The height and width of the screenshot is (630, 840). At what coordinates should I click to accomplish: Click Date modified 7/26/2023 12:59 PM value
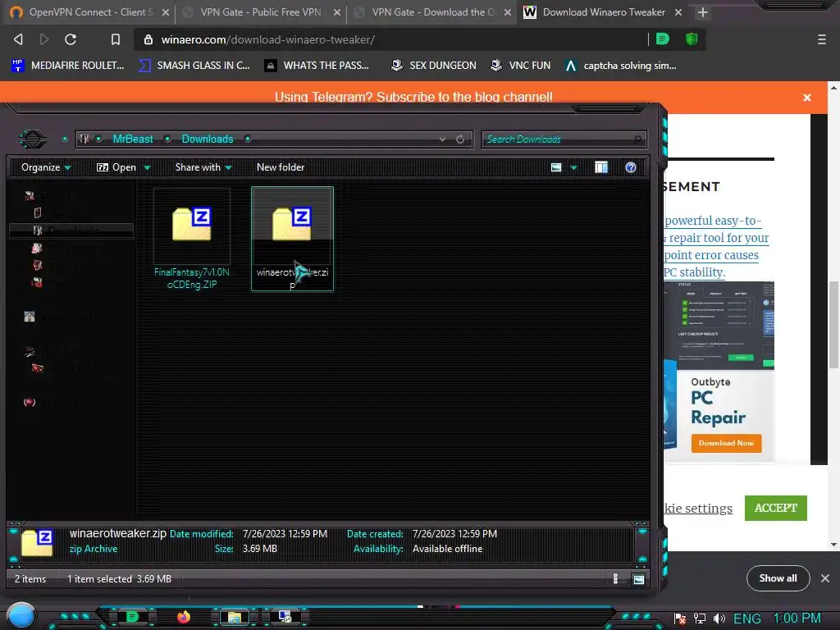[x=285, y=533]
